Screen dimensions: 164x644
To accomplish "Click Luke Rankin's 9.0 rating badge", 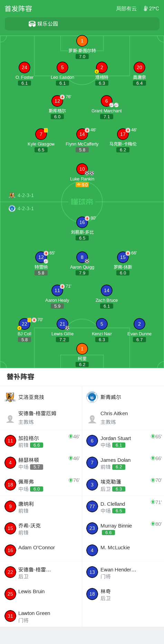I will [x=82, y=185].
